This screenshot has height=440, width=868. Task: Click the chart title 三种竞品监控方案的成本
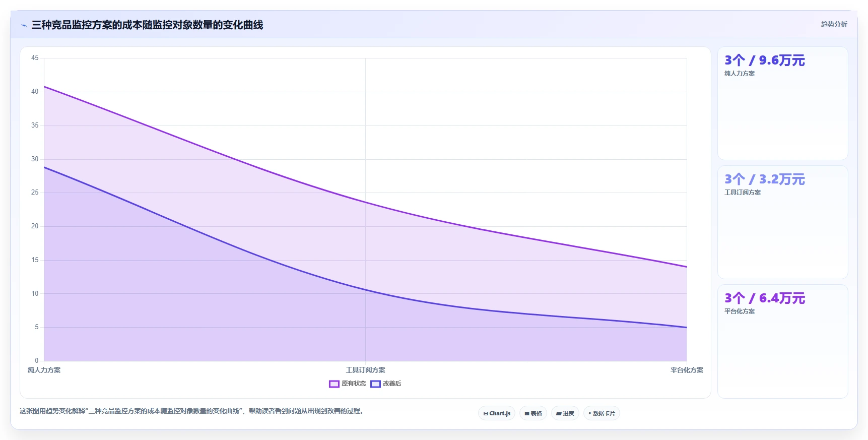pyautogui.click(x=147, y=25)
